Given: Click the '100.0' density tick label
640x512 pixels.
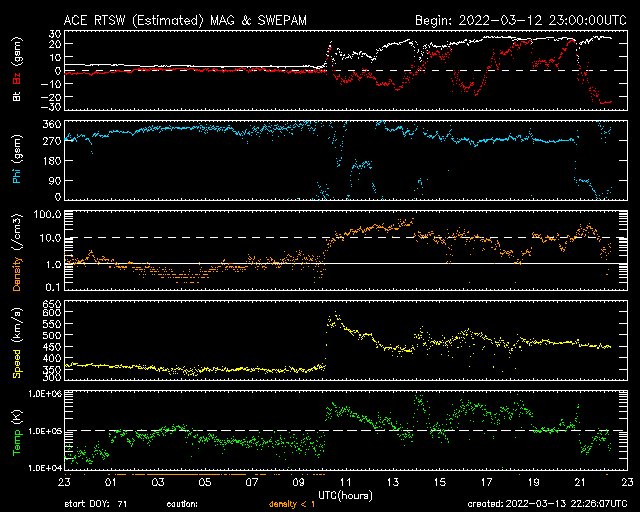Looking at the screenshot, I should tap(48, 214).
